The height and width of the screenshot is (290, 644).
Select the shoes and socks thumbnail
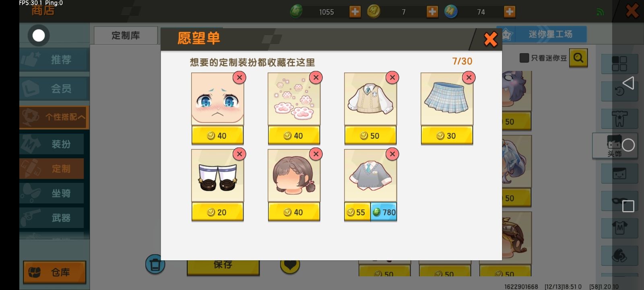click(x=217, y=176)
